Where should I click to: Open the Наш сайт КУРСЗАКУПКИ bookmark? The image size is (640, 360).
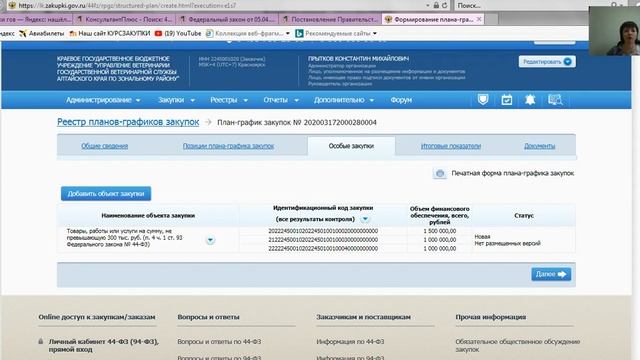tap(110, 33)
